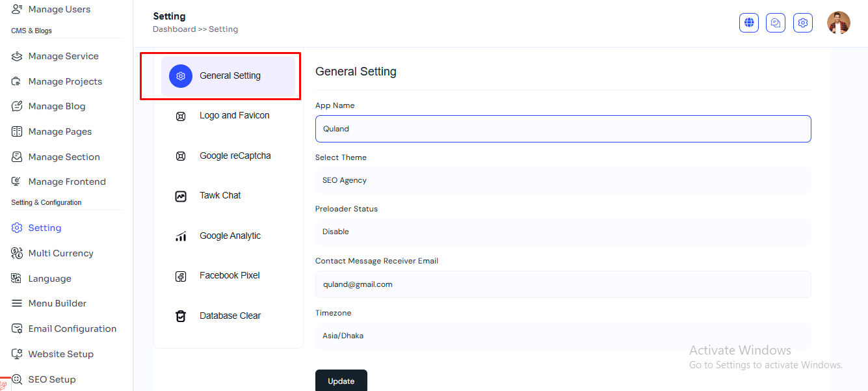Click the gear settings icon in header
Screen dimensions: 868x391
pos(803,23)
